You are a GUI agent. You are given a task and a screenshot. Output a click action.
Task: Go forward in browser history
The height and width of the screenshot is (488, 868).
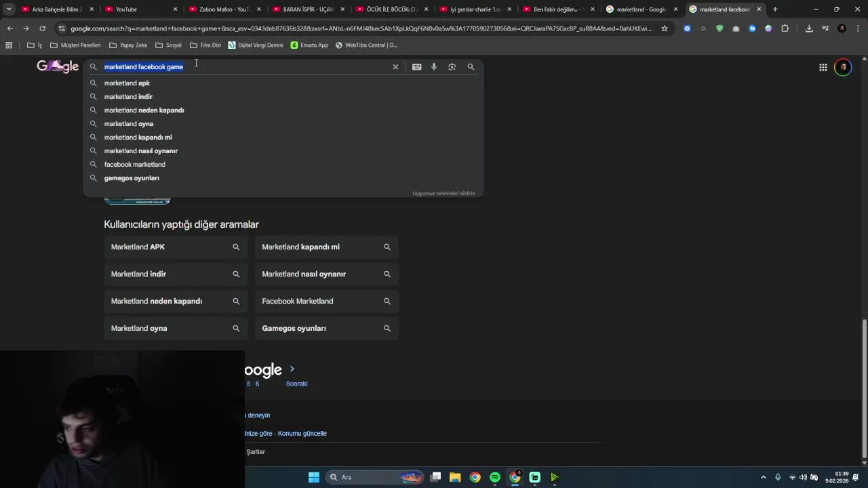click(x=26, y=28)
